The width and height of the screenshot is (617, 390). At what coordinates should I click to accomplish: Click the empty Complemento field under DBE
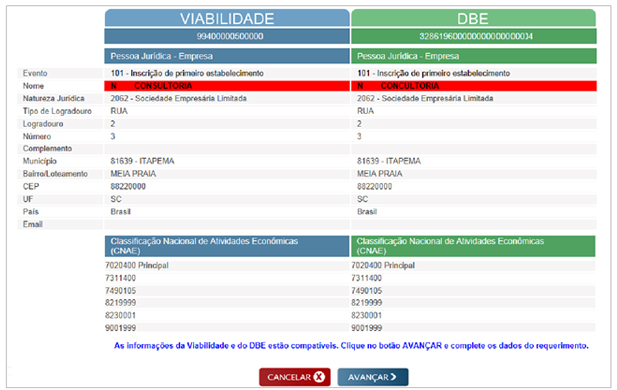(x=474, y=149)
